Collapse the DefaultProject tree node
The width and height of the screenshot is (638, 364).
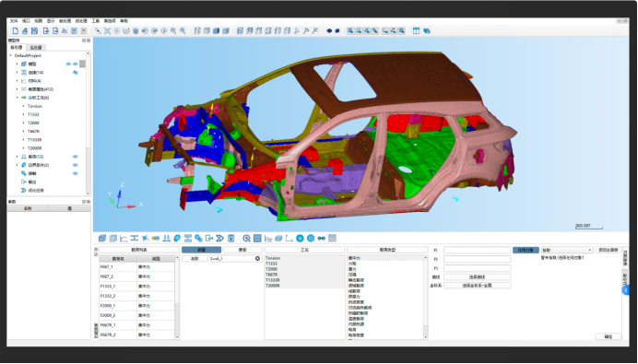pyautogui.click(x=10, y=55)
